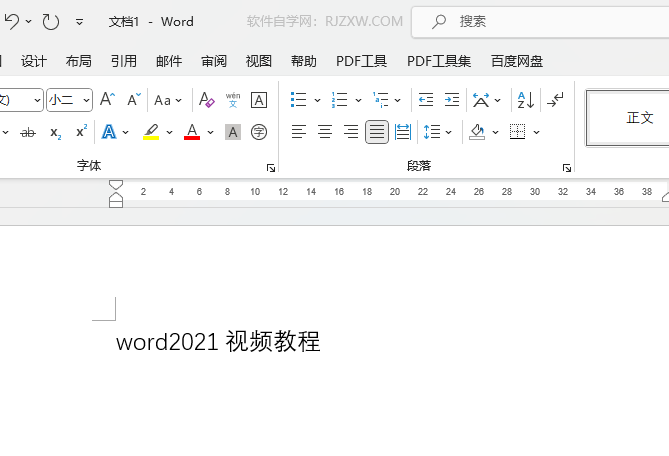Open font color dropdown arrow
The image size is (669, 456).
click(210, 132)
